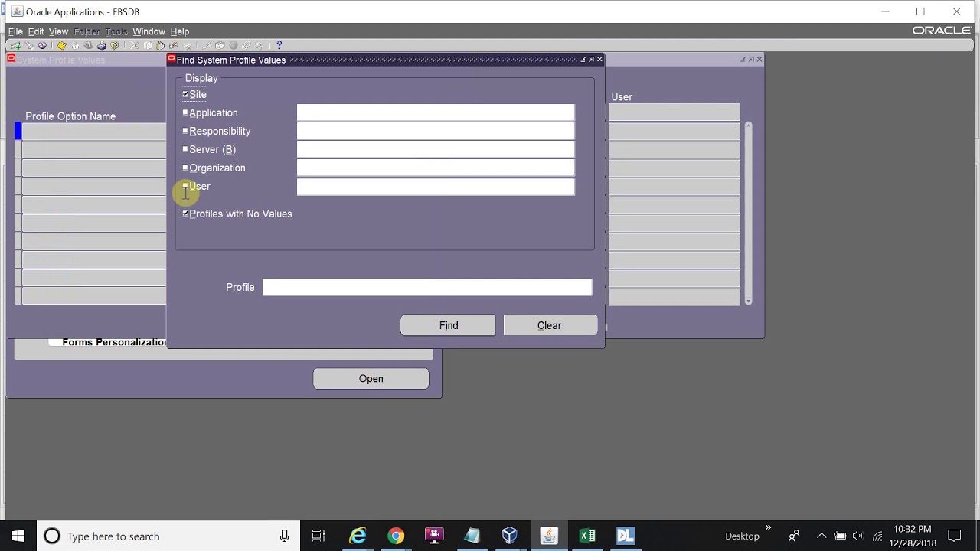Select the Forms Personalization entry in Navigator
Viewport: 980px width, 551px height.
click(114, 342)
